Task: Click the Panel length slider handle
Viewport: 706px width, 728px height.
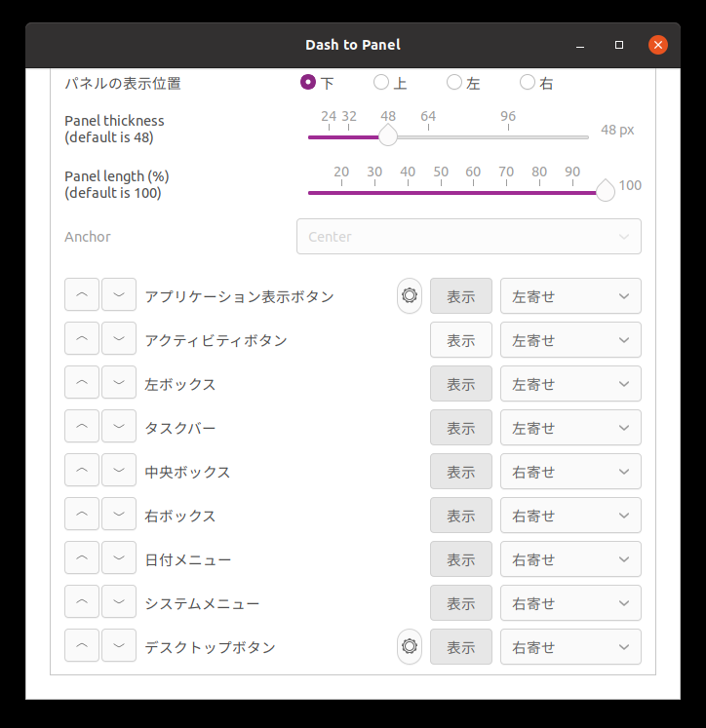Action: (x=606, y=190)
